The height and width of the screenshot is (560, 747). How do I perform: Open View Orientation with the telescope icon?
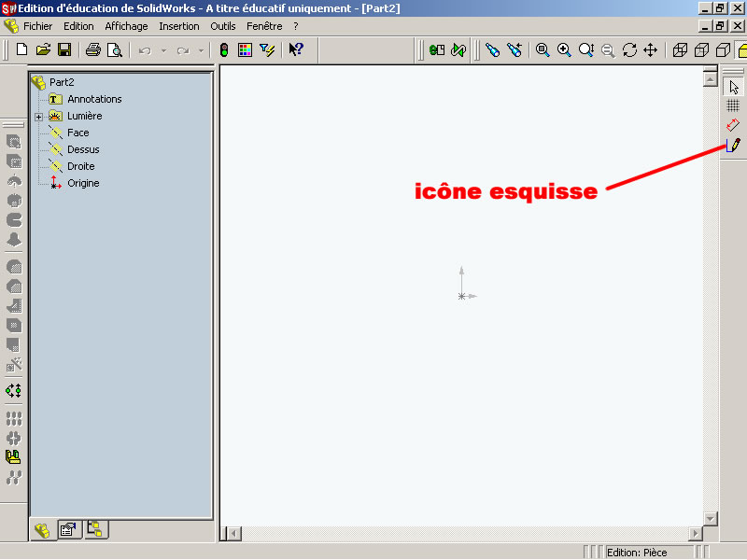(493, 50)
